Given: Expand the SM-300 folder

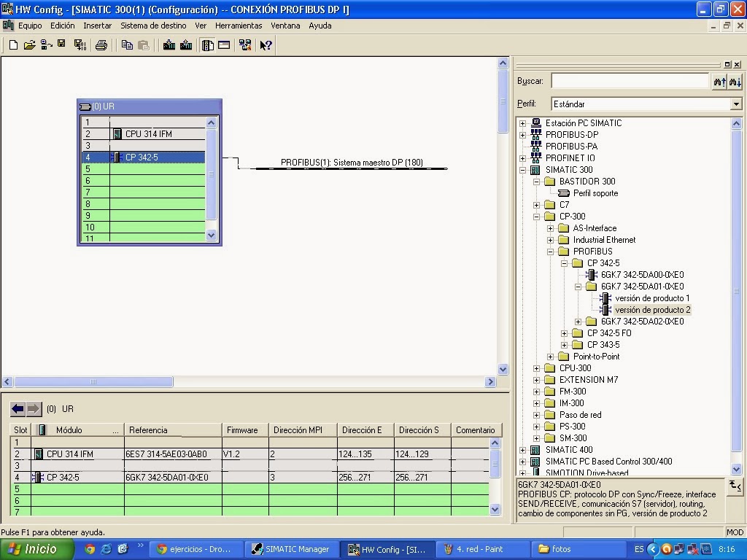Looking at the screenshot, I should tap(536, 438).
